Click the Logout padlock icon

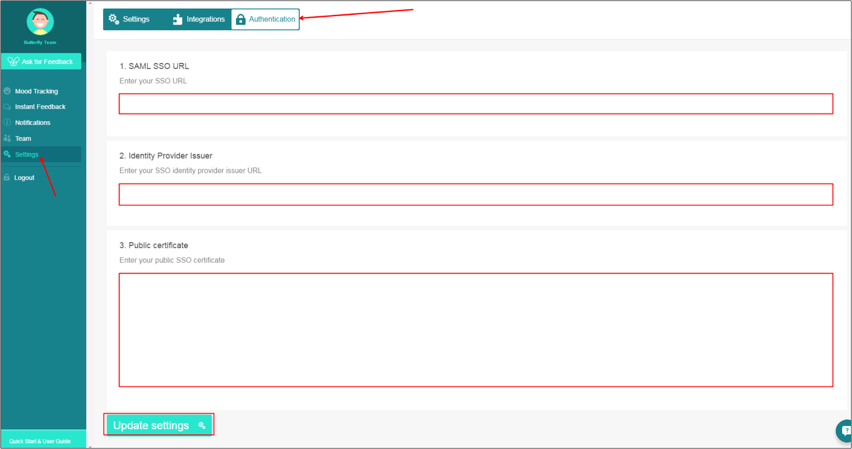7,178
